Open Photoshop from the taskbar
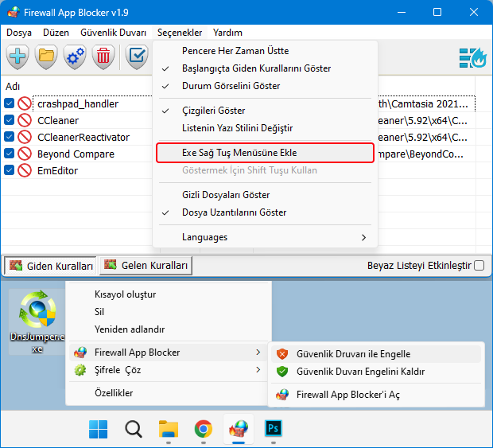493x448 pixels. click(x=274, y=428)
